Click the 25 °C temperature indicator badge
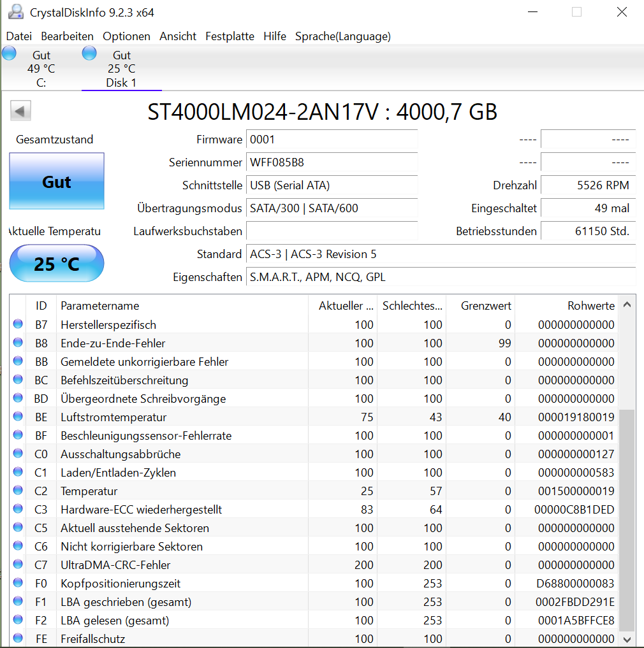Image resolution: width=644 pixels, height=648 pixels. 56,263
